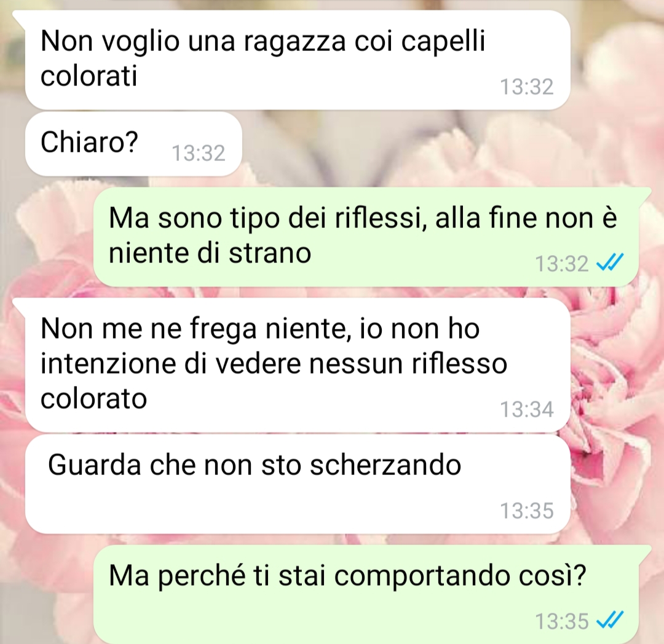Click the 13:34 timestamp
The height and width of the screenshot is (644, 664).
527,409
